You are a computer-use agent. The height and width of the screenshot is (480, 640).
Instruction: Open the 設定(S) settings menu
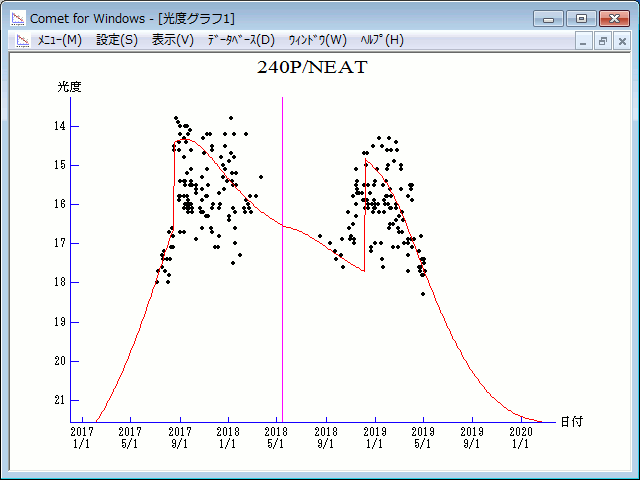117,40
